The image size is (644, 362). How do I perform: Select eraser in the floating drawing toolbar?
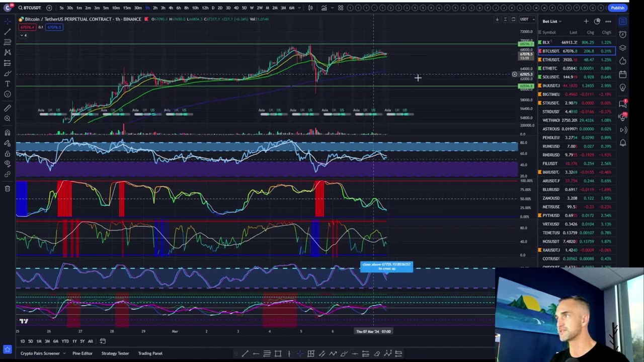pos(376,354)
